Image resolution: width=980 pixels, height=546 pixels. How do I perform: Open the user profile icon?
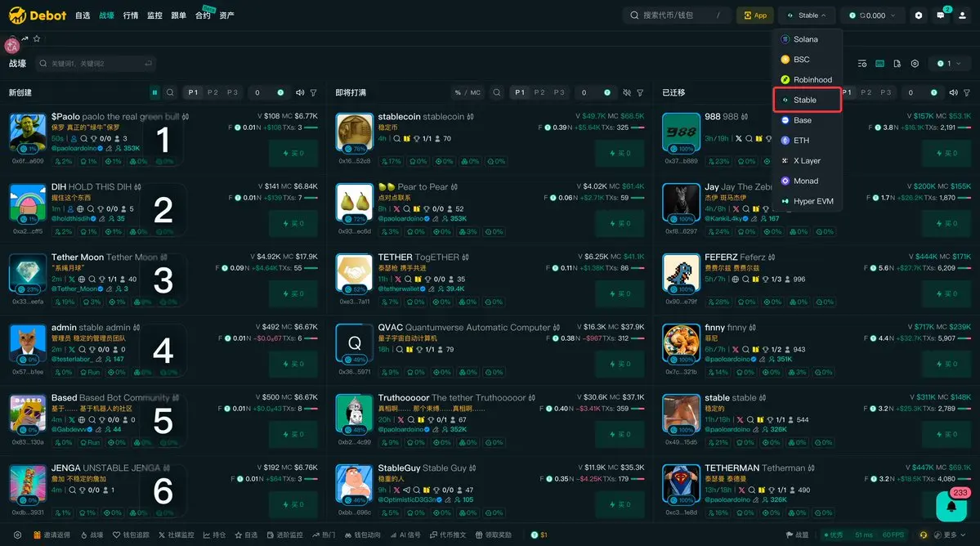pyautogui.click(x=963, y=15)
